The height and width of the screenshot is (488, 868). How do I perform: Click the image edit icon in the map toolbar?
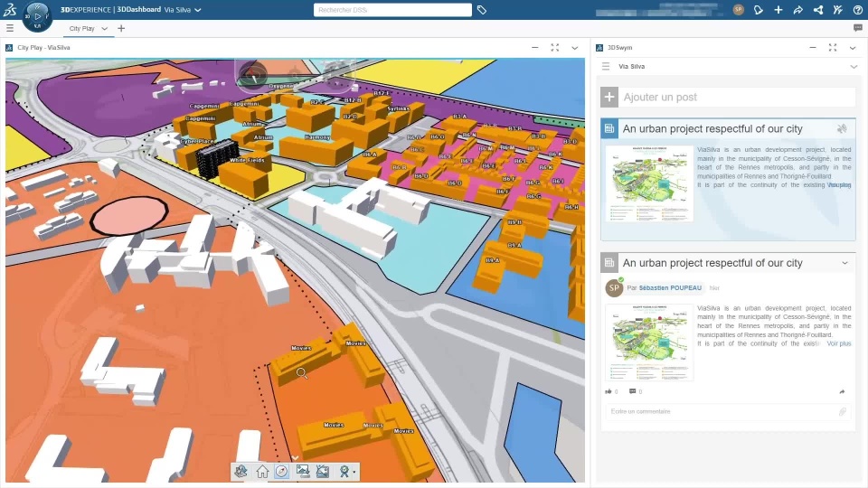323,472
